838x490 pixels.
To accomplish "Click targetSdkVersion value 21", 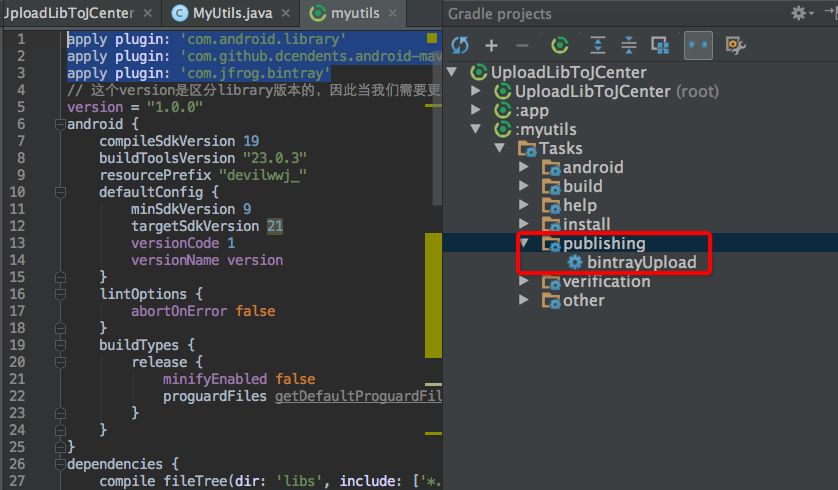I will coord(275,225).
